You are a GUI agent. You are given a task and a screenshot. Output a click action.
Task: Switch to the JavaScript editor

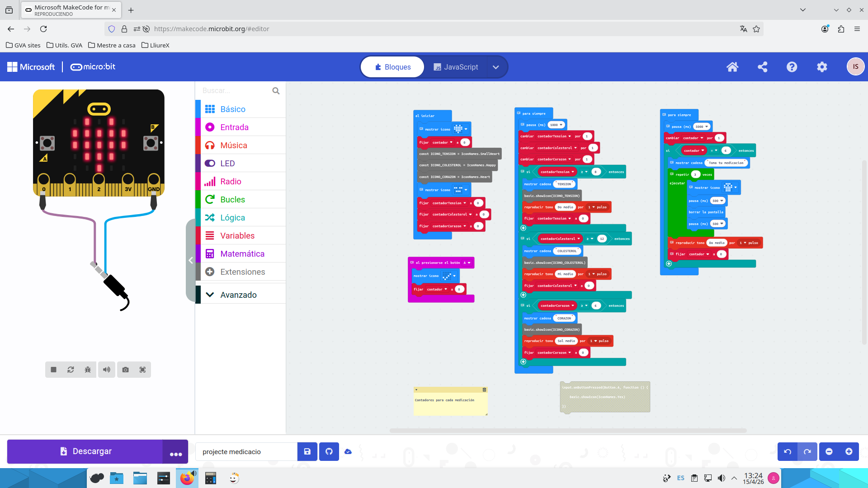point(456,67)
